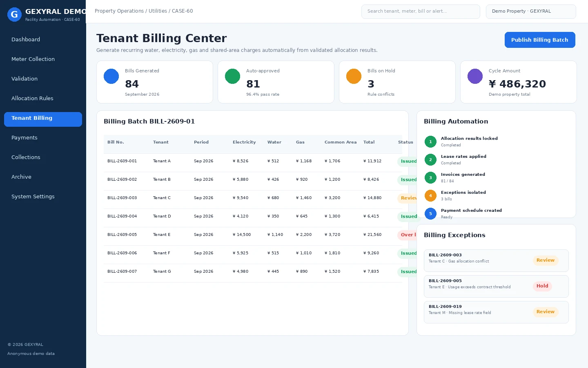Click bill number BILL-2609-002
588x368 pixels.
click(x=122, y=180)
